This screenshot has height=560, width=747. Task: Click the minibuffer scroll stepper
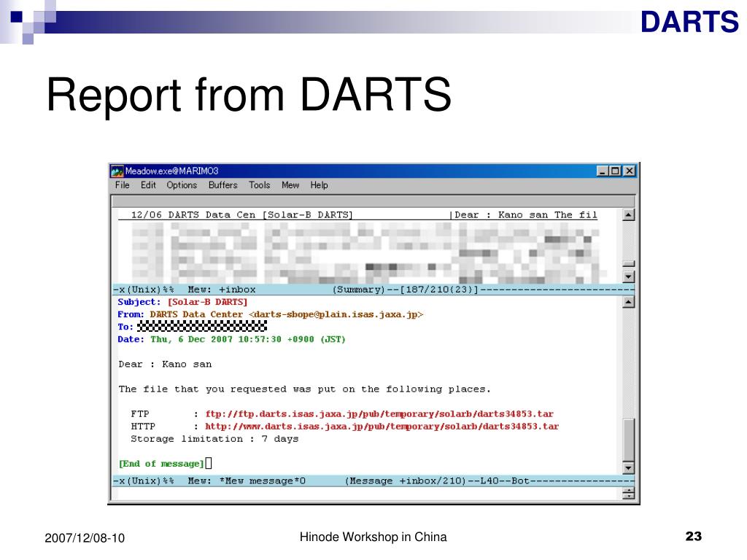[x=628, y=494]
